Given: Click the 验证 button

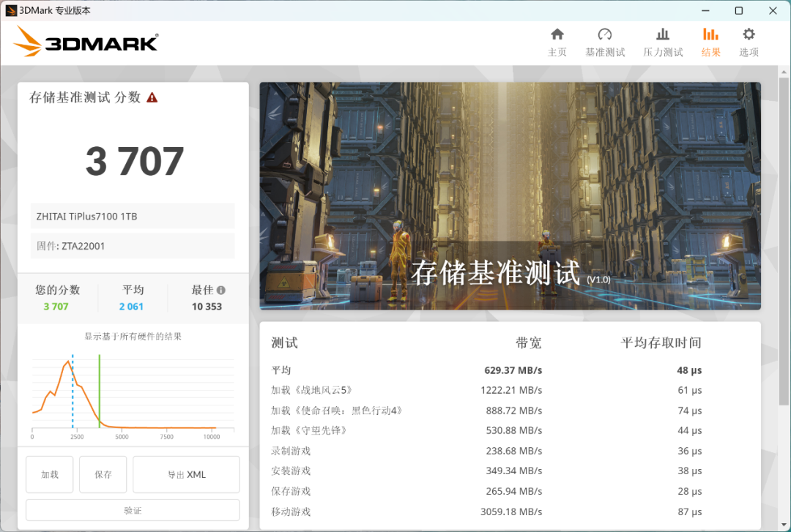Looking at the screenshot, I should 133,510.
